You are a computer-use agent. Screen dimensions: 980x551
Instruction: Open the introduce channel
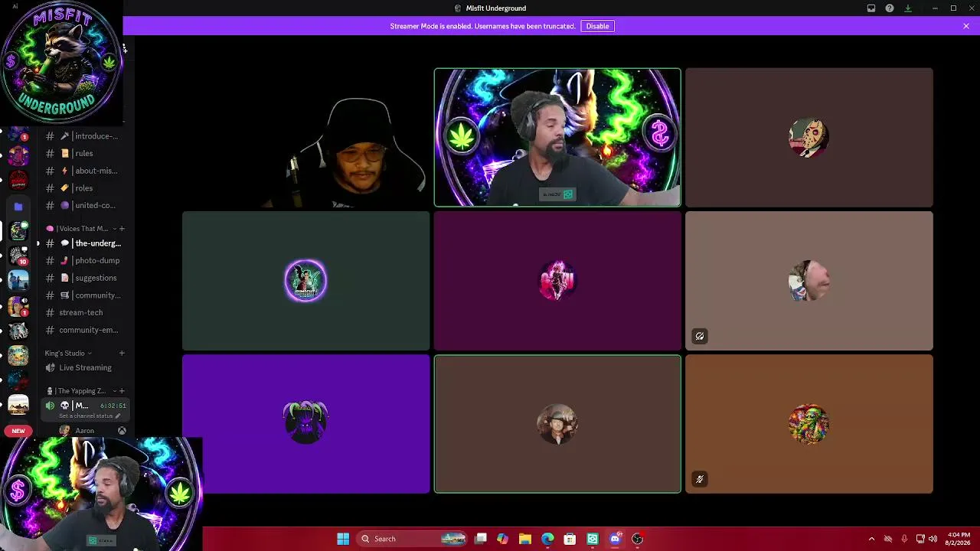[84, 136]
